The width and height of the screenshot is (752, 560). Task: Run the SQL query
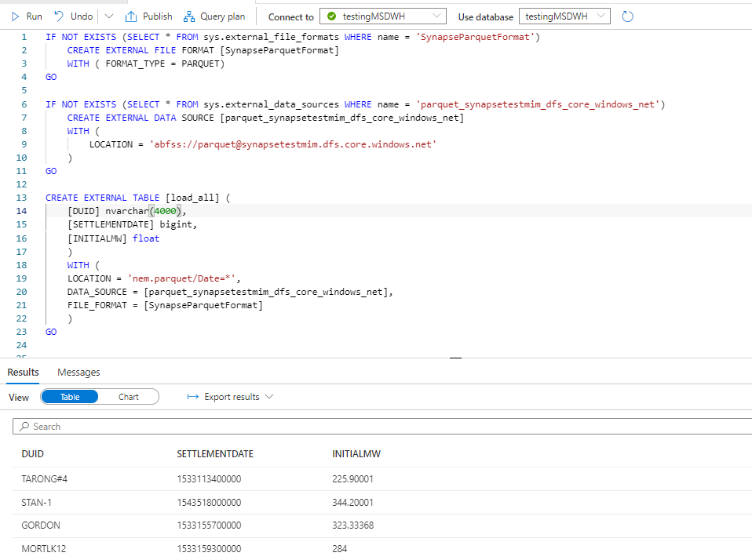point(27,16)
